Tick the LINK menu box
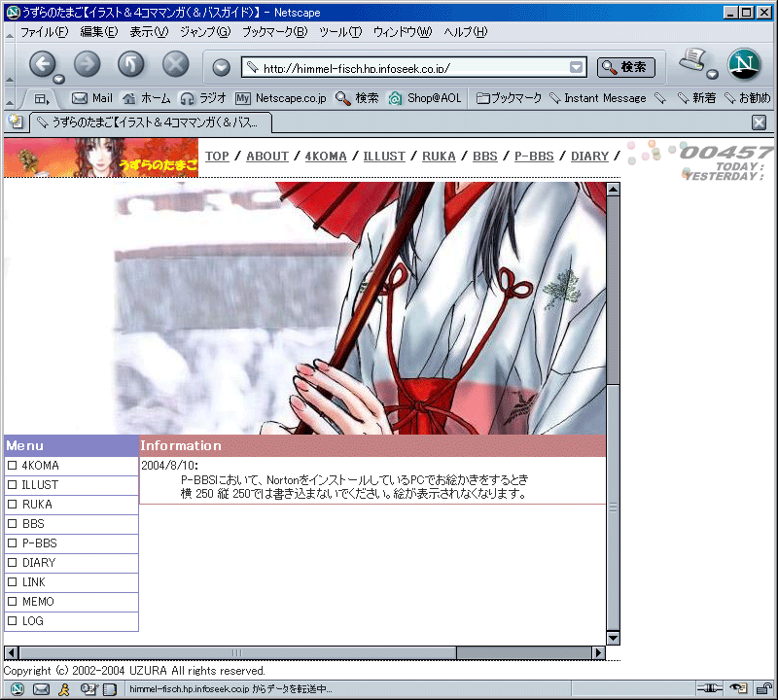 pos(13,582)
